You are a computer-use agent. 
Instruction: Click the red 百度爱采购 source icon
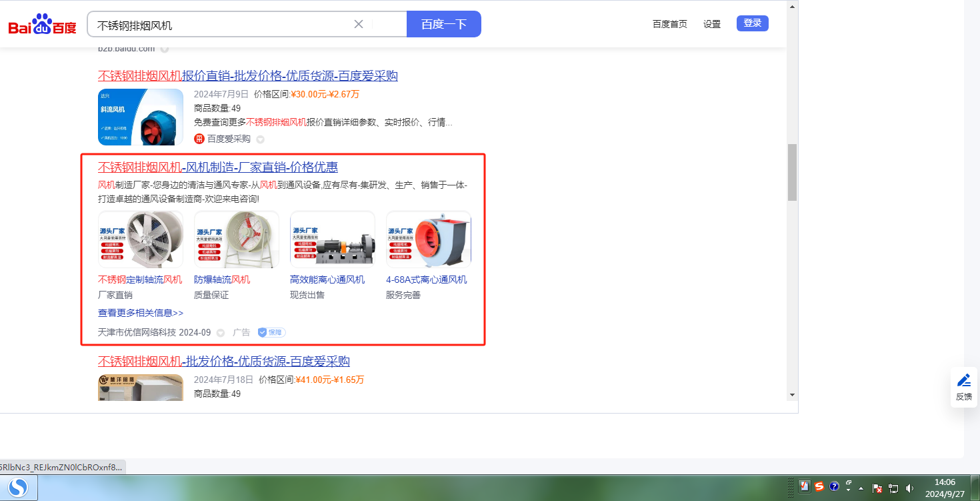coord(199,139)
